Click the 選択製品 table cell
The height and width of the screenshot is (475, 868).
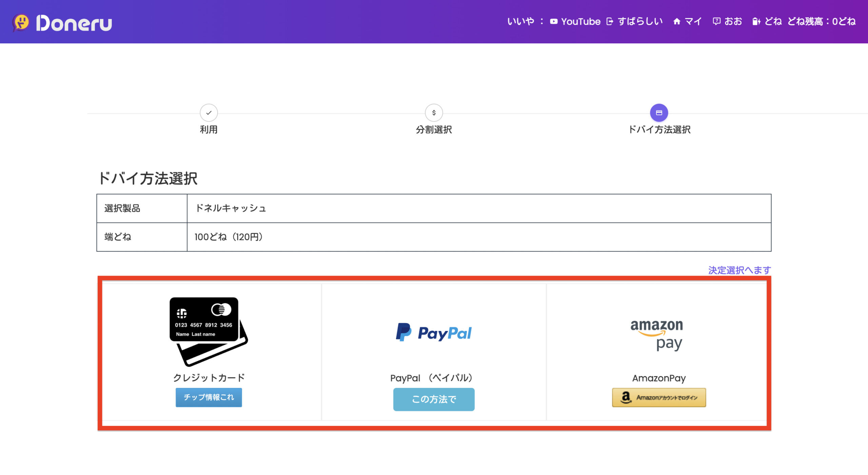[142, 209]
